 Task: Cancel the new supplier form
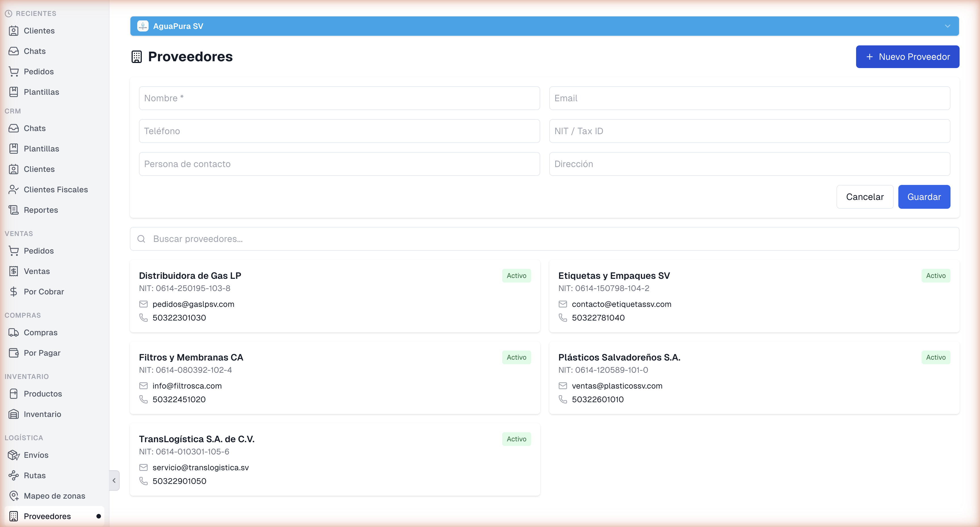[864, 197]
